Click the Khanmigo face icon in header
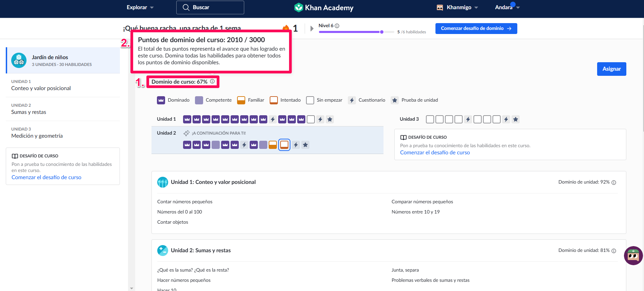The height and width of the screenshot is (291, 644). pos(440,7)
